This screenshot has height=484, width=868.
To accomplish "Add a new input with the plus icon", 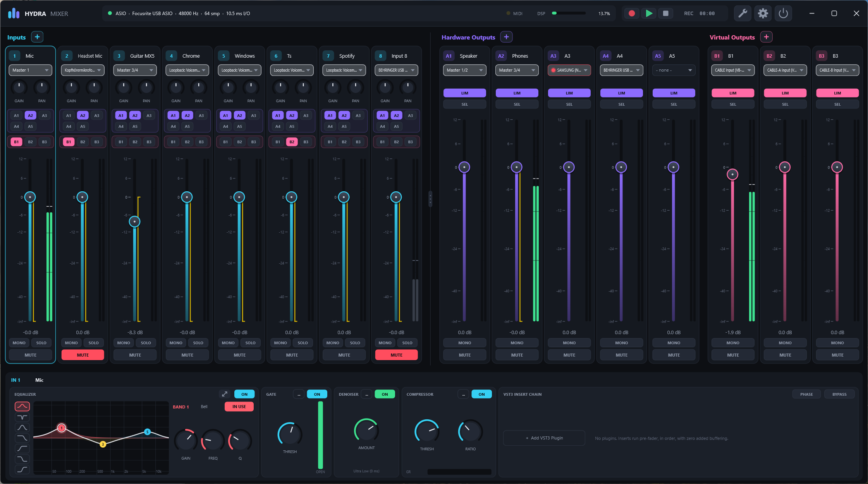I will 37,37.
